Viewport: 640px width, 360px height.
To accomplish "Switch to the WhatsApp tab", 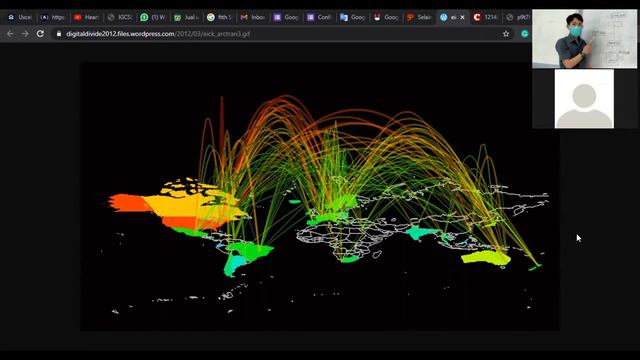I will point(153,17).
